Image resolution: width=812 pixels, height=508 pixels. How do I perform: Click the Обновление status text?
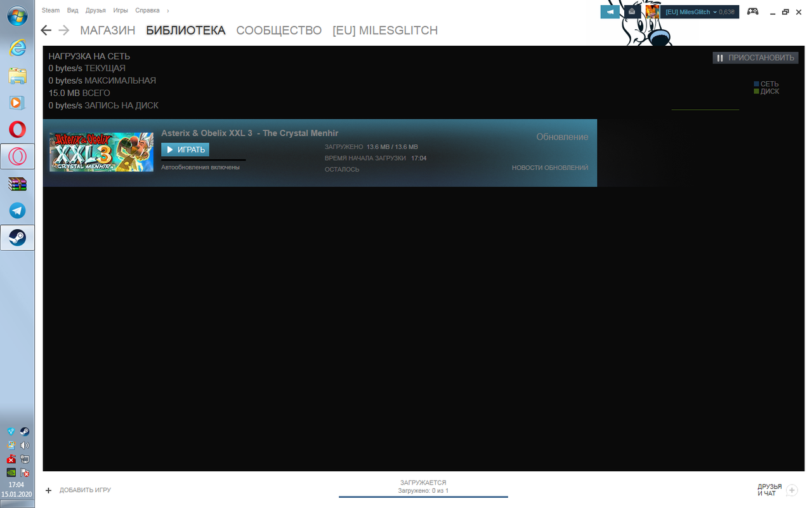[562, 137]
